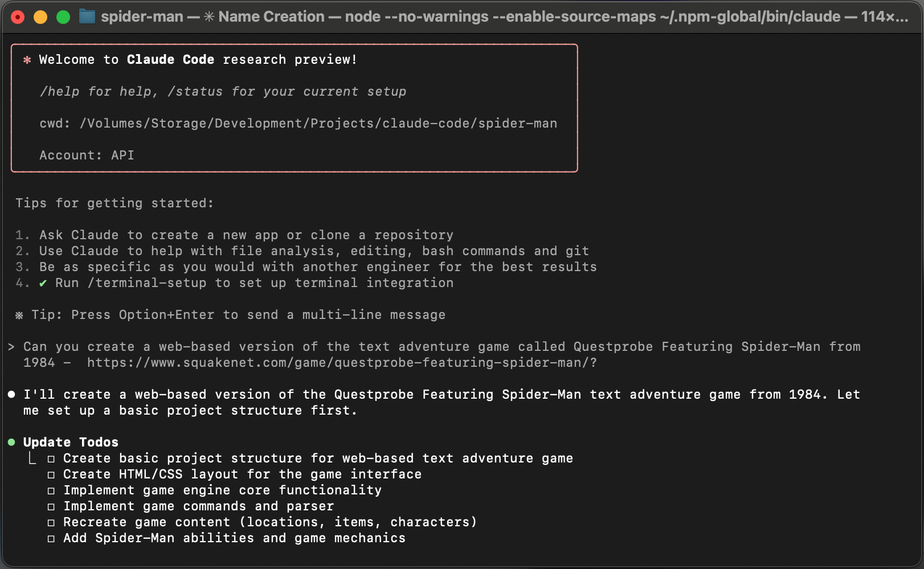Click the cwd path /Volumes/Storage/Development
This screenshot has height=569, width=924.
pos(318,124)
